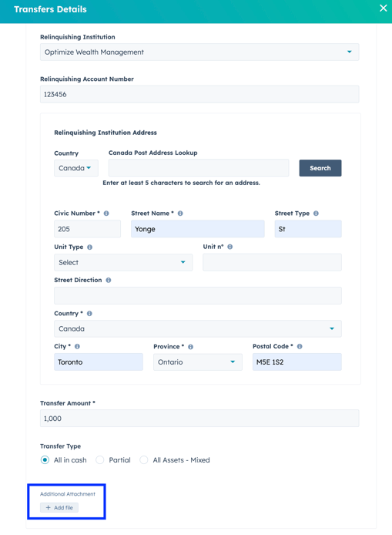Image resolution: width=392 pixels, height=535 pixels.
Task: Click the info icon beside Street Name
Action: 180,214
